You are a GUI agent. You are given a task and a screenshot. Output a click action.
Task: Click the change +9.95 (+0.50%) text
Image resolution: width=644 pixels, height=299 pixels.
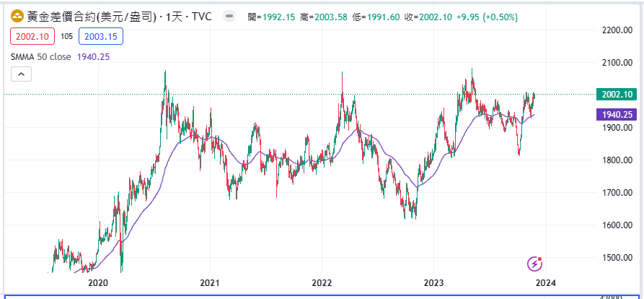pyautogui.click(x=486, y=17)
